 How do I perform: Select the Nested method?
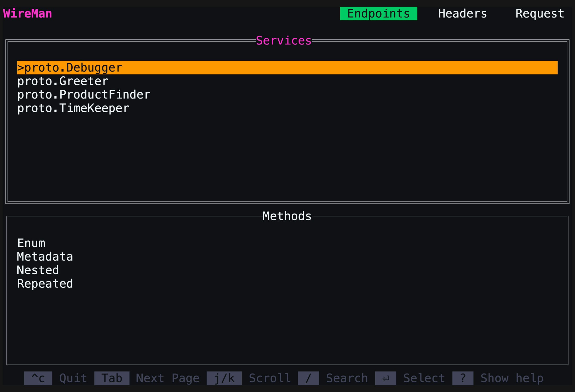(38, 270)
